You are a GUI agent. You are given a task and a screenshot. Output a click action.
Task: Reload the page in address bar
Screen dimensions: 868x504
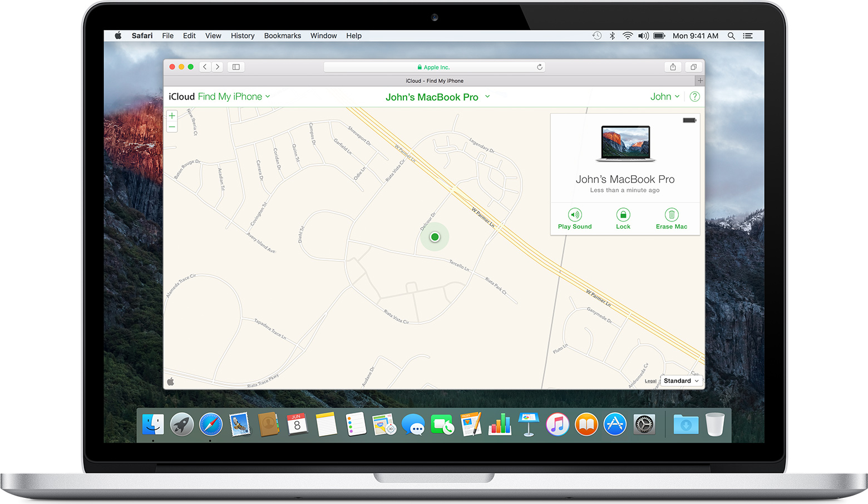tap(539, 67)
